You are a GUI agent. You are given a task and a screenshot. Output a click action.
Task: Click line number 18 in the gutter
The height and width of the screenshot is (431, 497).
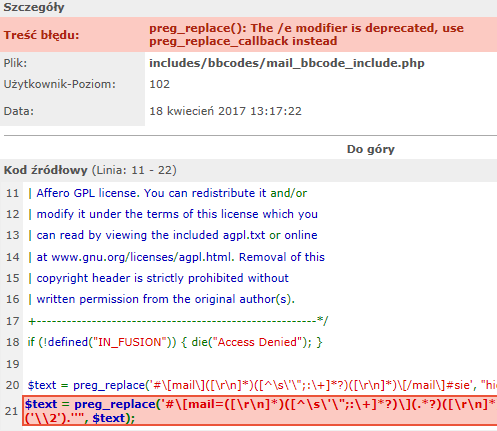pyautogui.click(x=13, y=342)
